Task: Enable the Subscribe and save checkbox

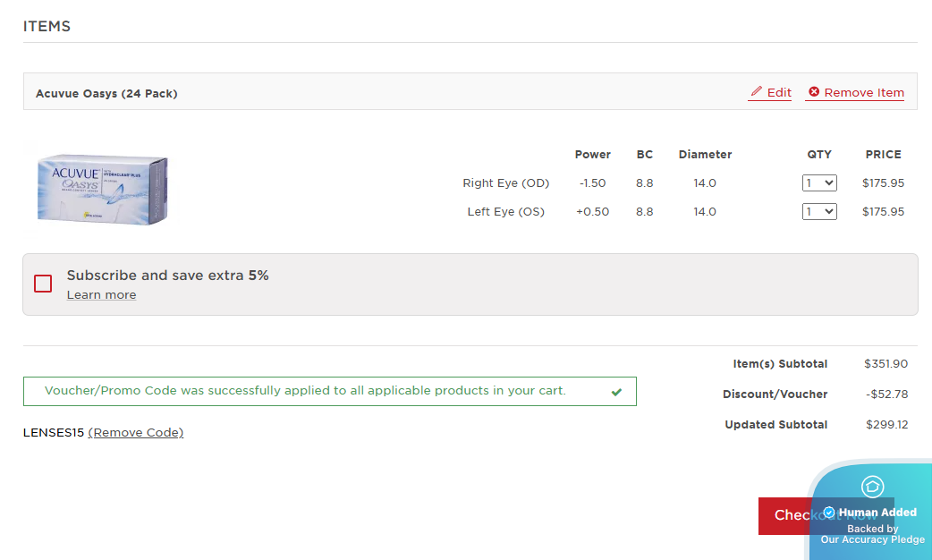Action: pos(43,284)
